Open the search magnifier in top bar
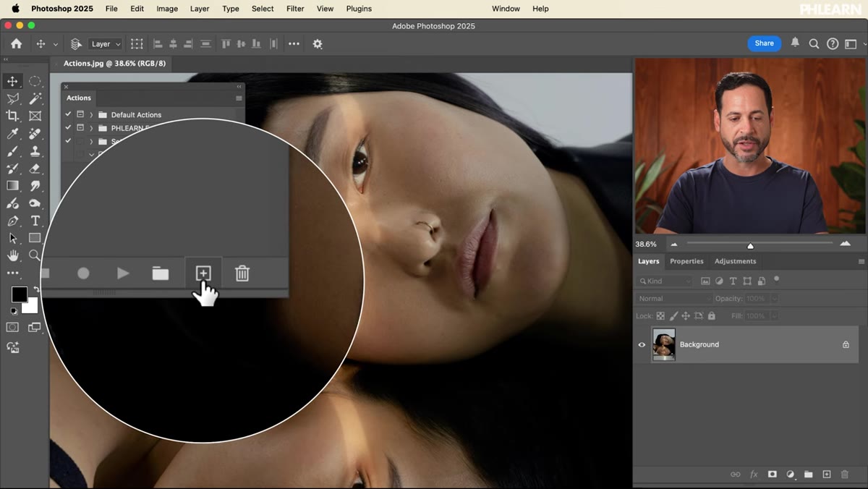The width and height of the screenshot is (868, 489). (x=814, y=44)
